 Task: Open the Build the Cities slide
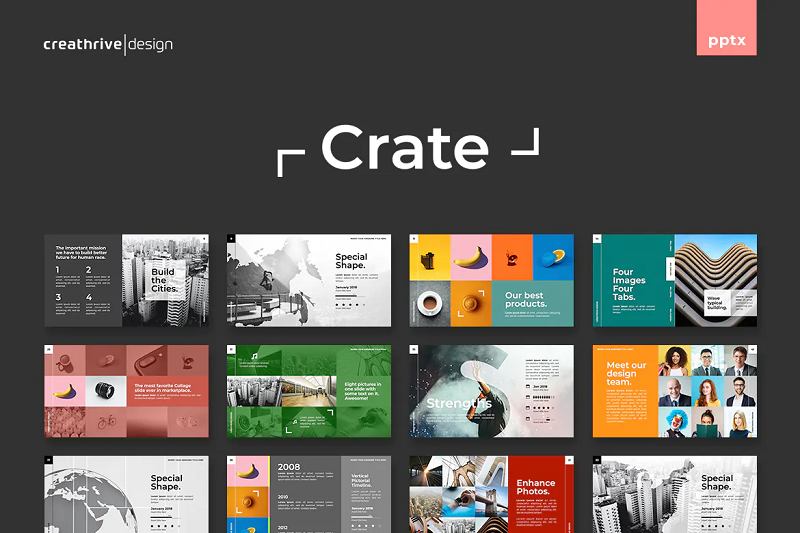coord(126,280)
